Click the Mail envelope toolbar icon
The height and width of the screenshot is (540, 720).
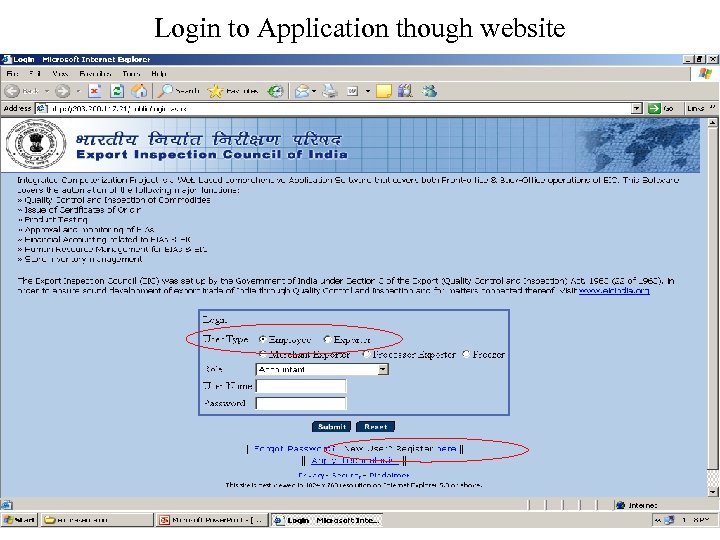(x=302, y=91)
